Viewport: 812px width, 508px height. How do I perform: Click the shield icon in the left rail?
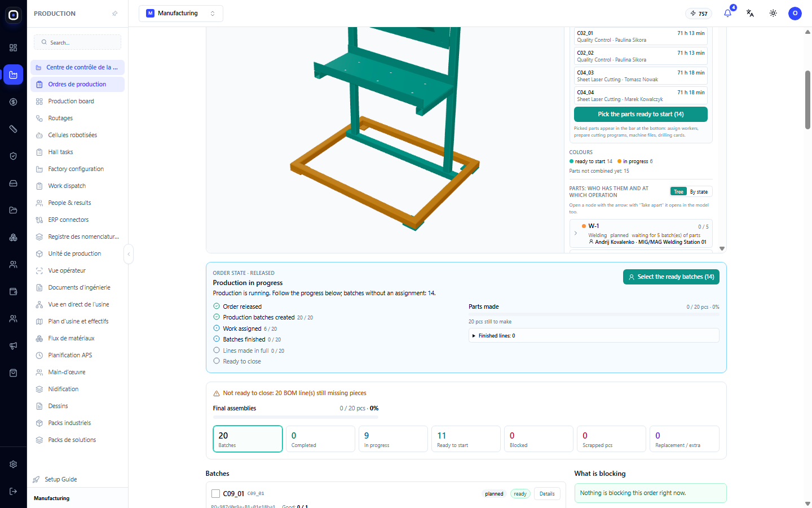pos(14,156)
